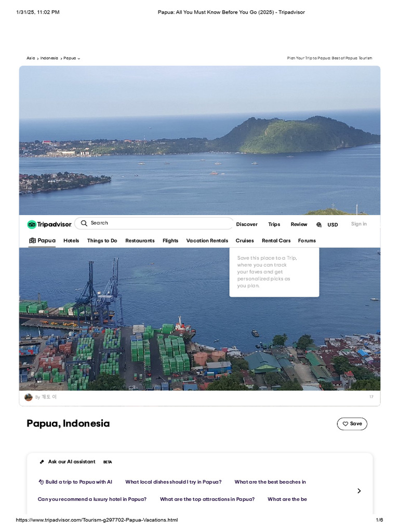Switch to the Restaurants tab

[x=140, y=241]
